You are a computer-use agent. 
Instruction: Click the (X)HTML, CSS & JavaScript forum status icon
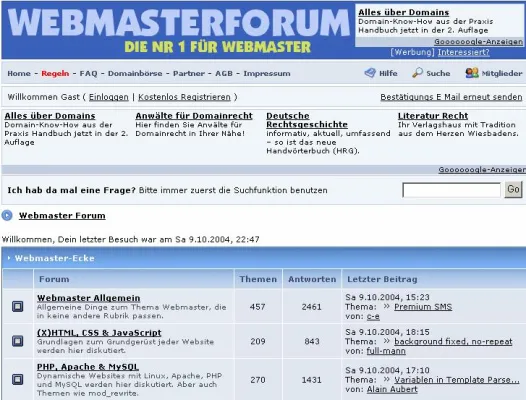tap(18, 341)
